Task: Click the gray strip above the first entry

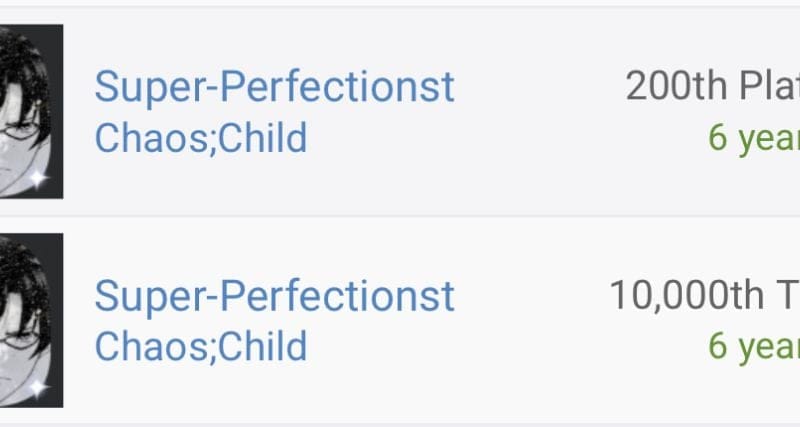Action: pos(400,3)
